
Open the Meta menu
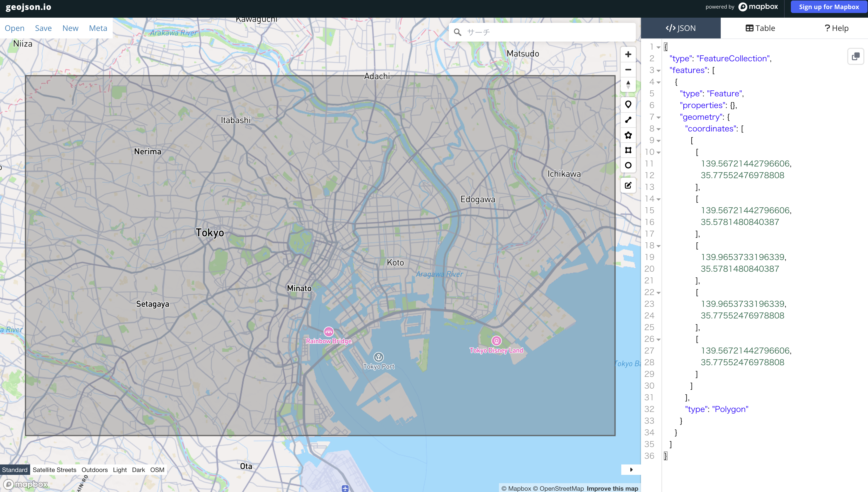tap(98, 28)
